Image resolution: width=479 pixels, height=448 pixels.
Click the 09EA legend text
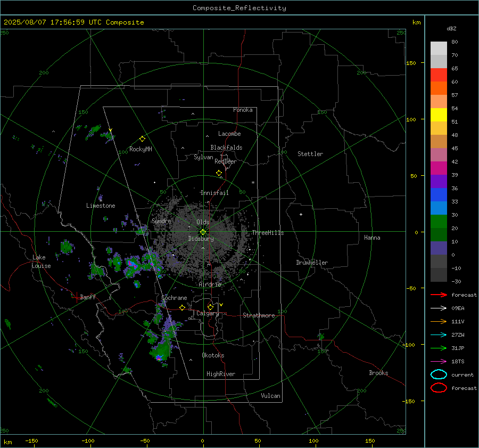click(x=458, y=308)
